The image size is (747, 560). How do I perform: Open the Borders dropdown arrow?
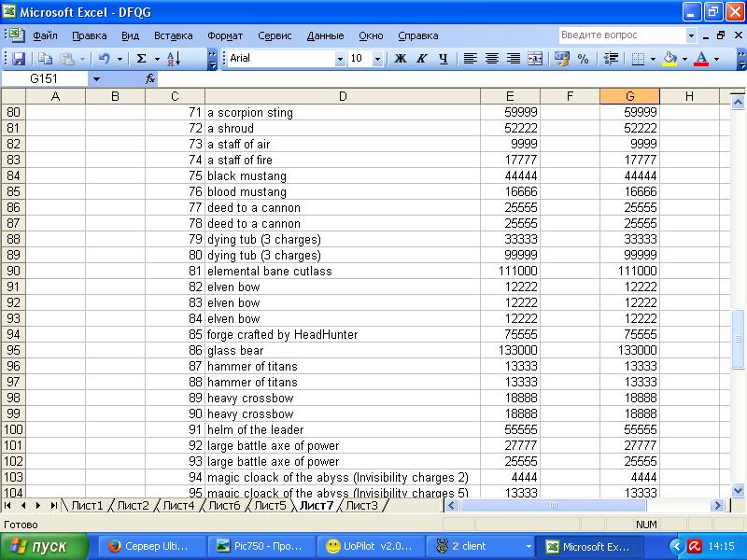tap(653, 59)
